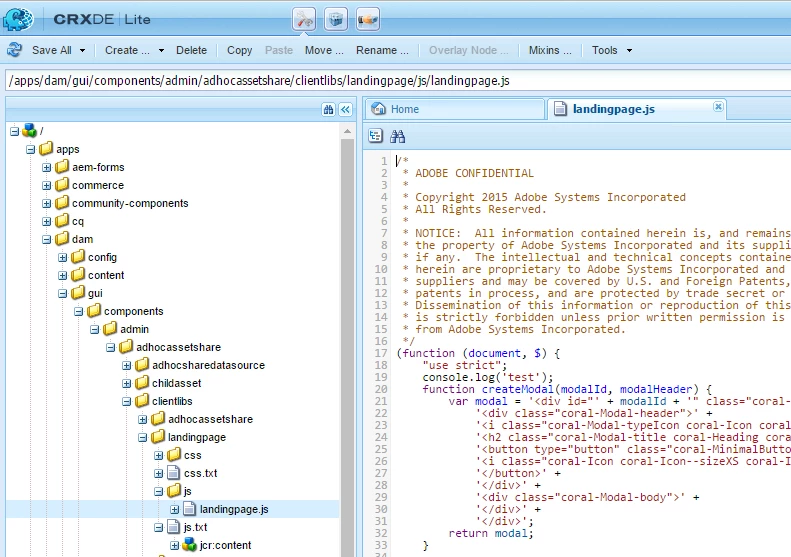Click the root node icon in tree
This screenshot has height=557, width=791.
click(x=30, y=131)
